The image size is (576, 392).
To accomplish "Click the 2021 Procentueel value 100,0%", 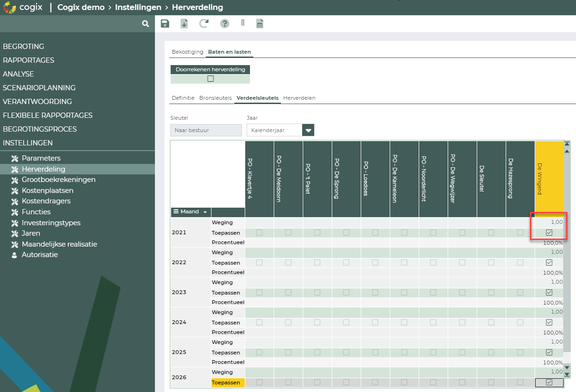I will [x=553, y=243].
